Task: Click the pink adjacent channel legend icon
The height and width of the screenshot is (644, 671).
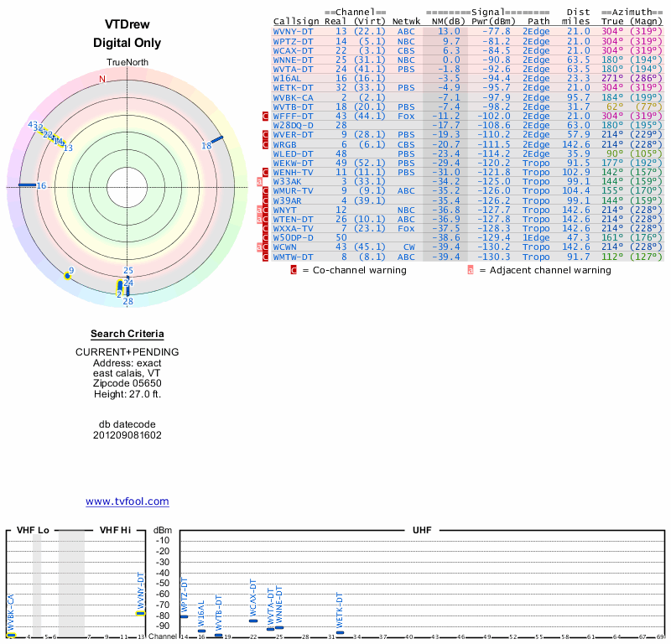Action: (471, 270)
